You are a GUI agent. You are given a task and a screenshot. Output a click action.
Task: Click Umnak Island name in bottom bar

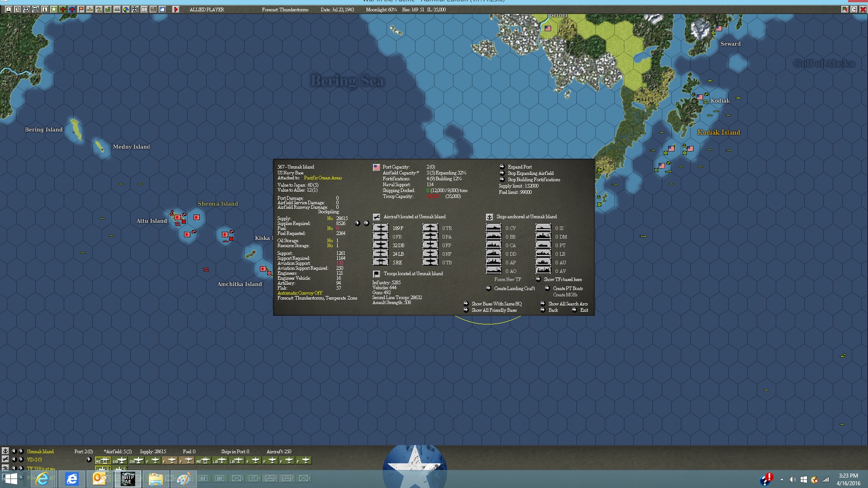coord(40,451)
